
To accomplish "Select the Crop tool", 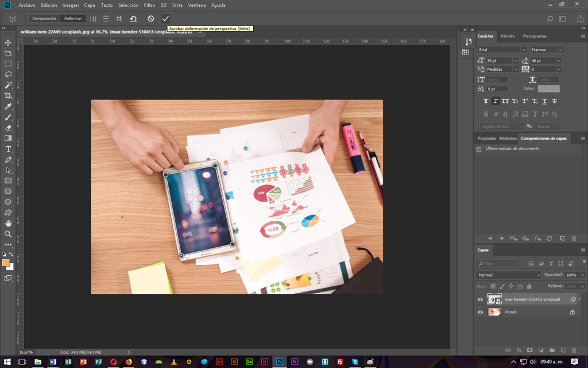I will tap(8, 95).
